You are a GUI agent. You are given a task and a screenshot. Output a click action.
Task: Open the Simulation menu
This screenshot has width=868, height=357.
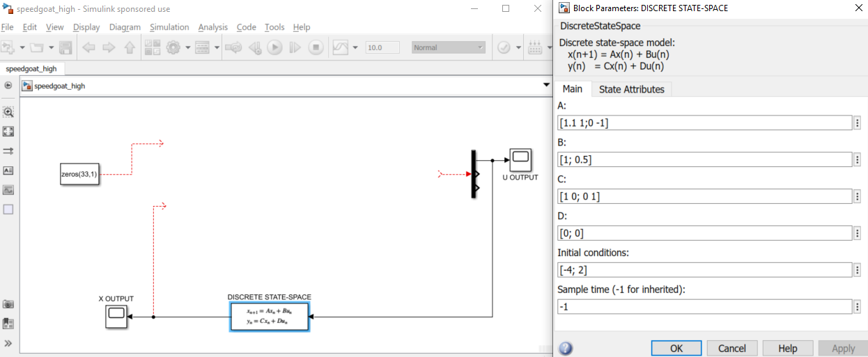[x=169, y=27]
